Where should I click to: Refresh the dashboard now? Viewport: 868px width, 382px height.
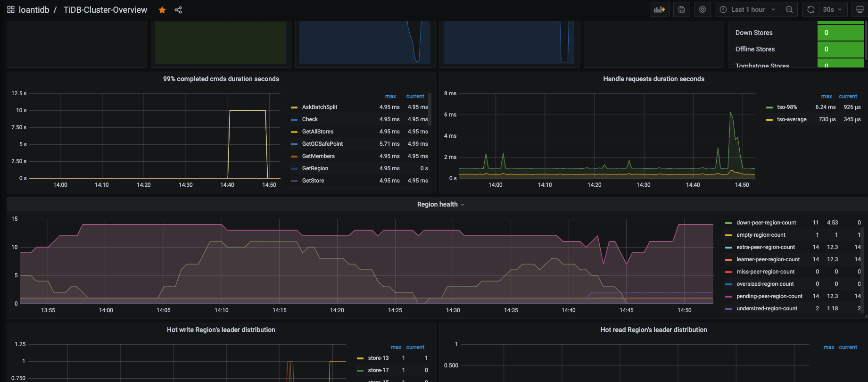[x=811, y=9]
